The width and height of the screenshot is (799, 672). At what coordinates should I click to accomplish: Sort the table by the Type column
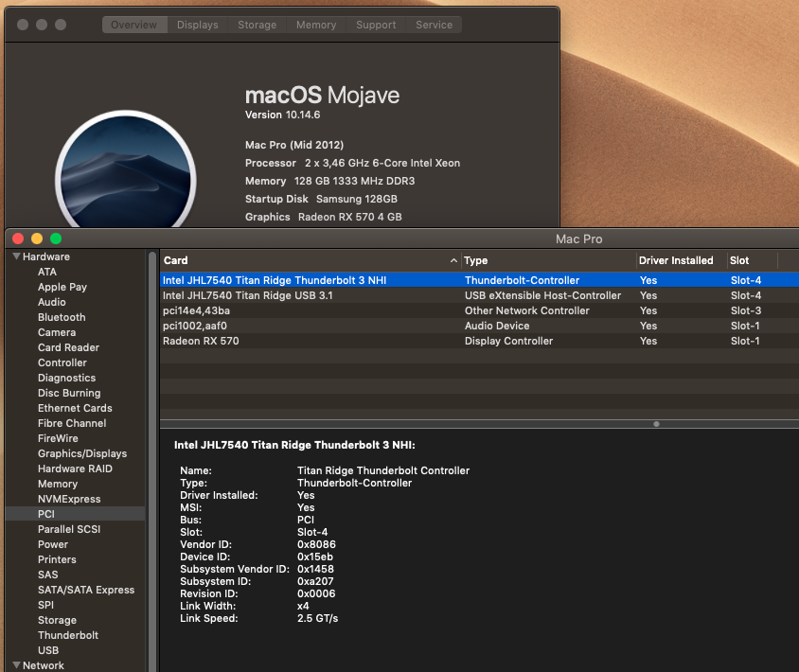point(548,260)
